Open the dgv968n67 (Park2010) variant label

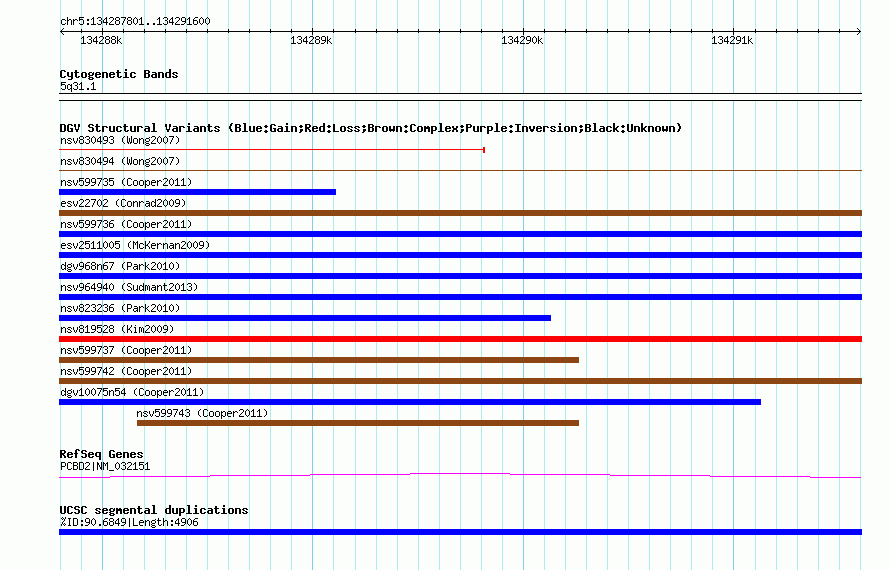point(120,266)
